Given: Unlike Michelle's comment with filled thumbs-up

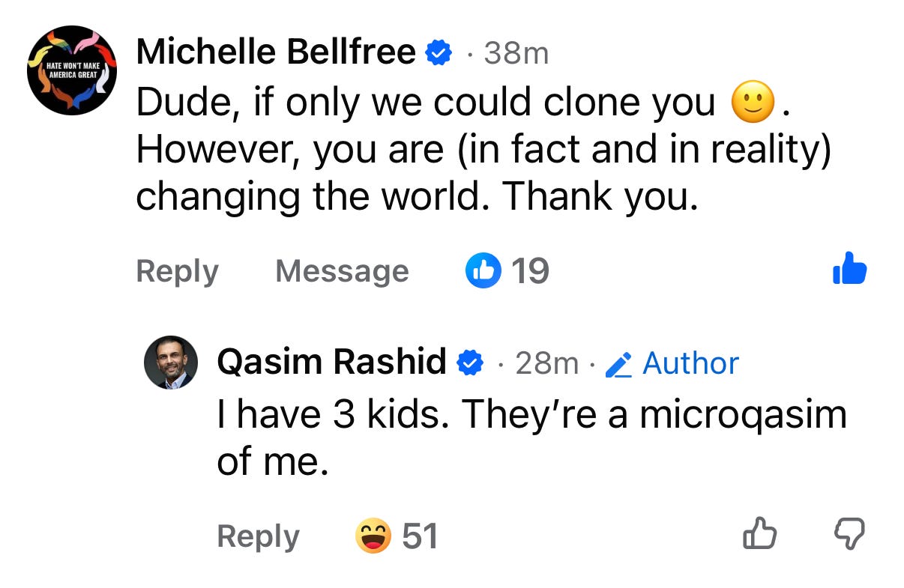Looking at the screenshot, I should (850, 268).
